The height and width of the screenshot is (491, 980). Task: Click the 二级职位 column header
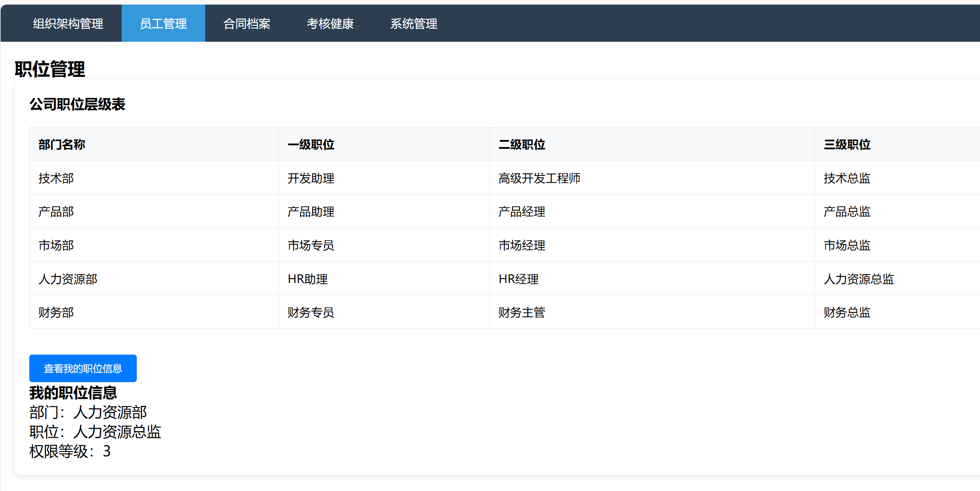(522, 144)
